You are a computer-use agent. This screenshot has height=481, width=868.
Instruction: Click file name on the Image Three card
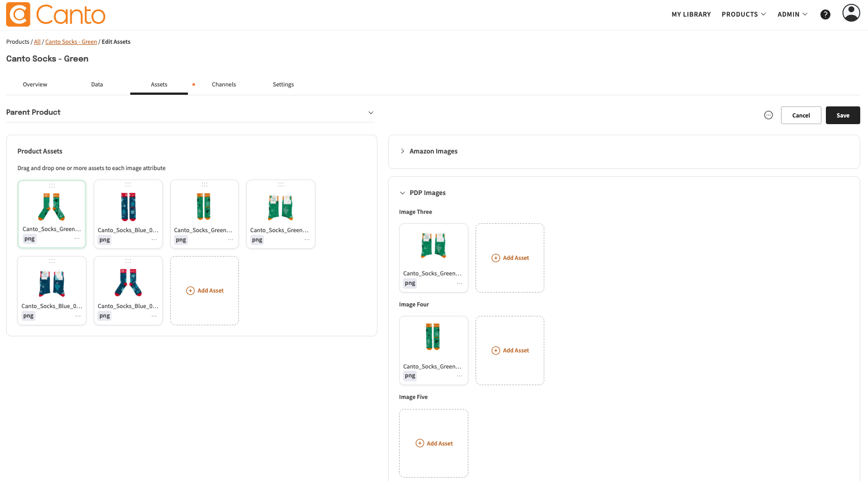pos(432,273)
